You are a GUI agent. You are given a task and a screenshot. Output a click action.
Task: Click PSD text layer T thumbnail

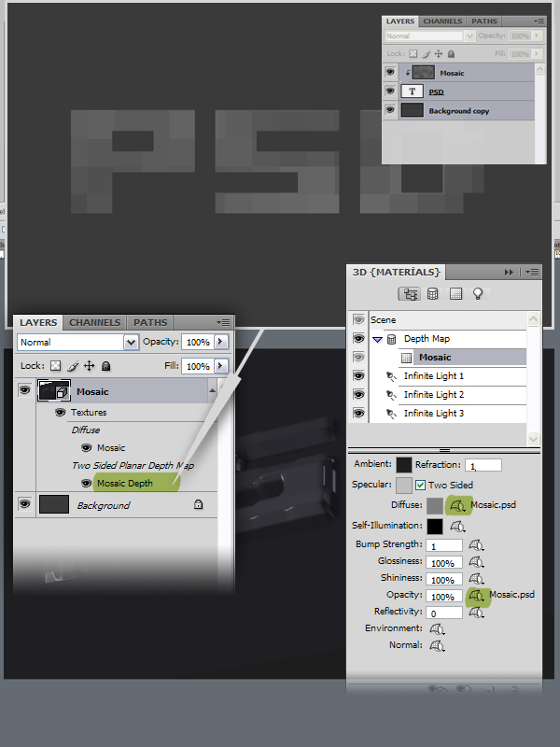pyautogui.click(x=412, y=91)
